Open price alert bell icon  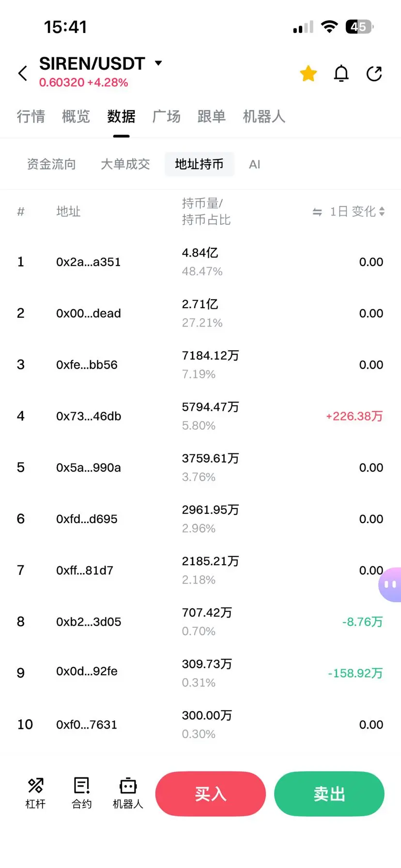(x=341, y=74)
